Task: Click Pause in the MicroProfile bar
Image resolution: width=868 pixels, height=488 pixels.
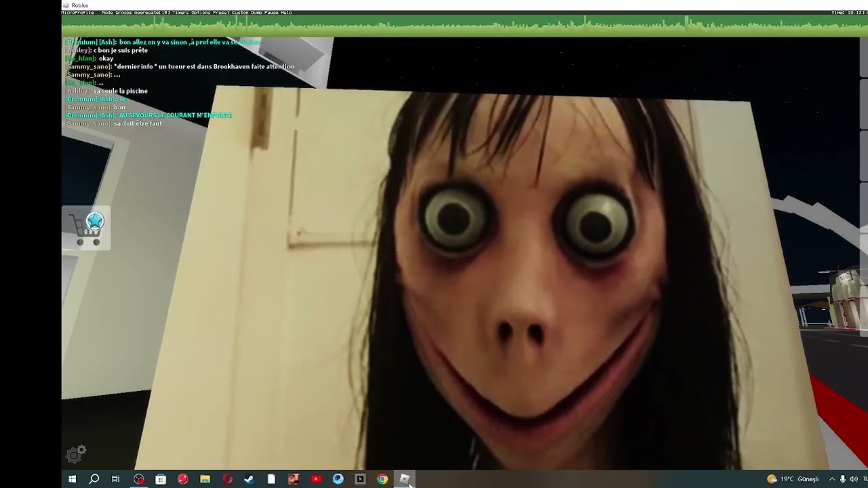Action: 271,12
